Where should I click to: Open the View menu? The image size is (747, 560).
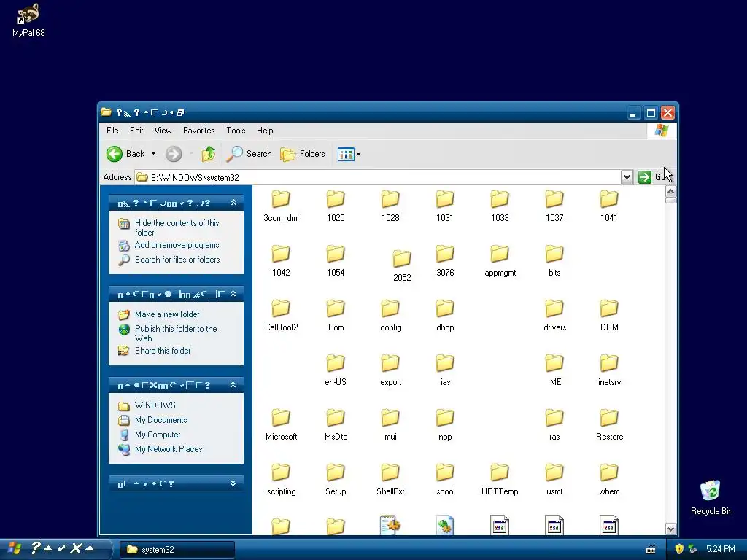pyautogui.click(x=163, y=130)
